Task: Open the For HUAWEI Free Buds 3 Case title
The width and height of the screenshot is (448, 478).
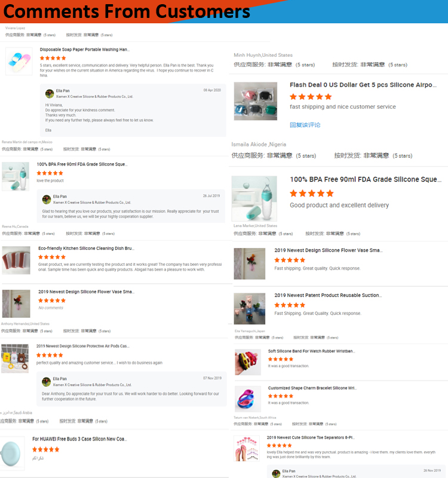Action: 79,439
